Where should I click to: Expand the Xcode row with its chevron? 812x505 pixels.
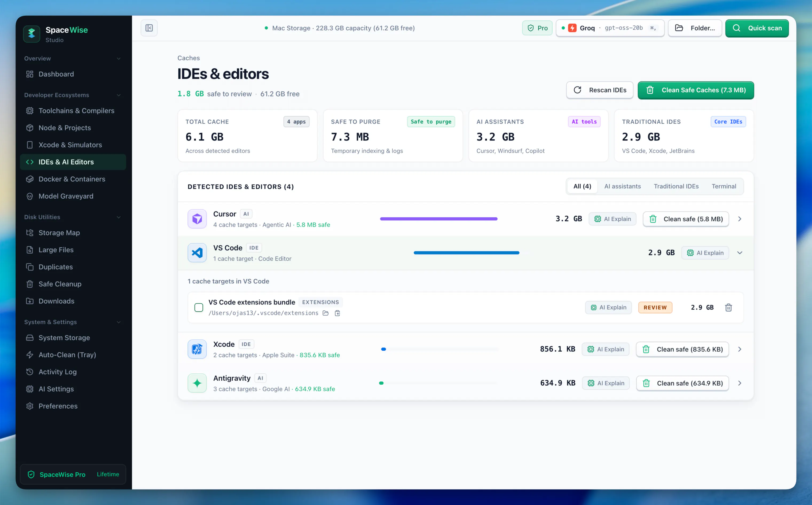click(x=740, y=349)
